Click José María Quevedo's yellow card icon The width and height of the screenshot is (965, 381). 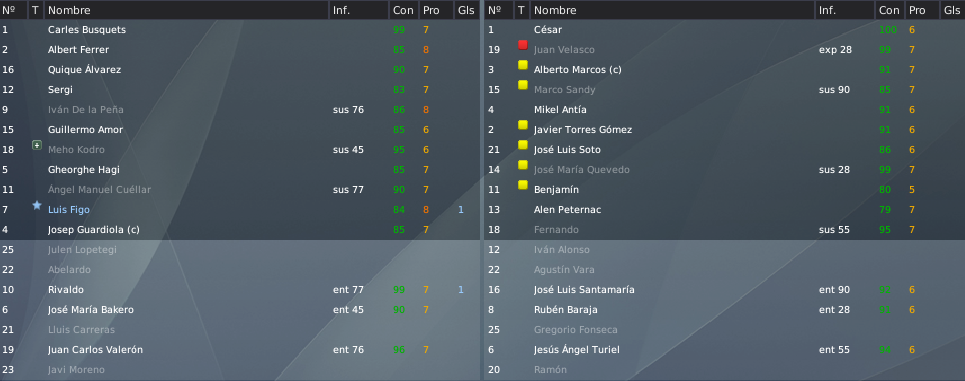click(x=523, y=165)
